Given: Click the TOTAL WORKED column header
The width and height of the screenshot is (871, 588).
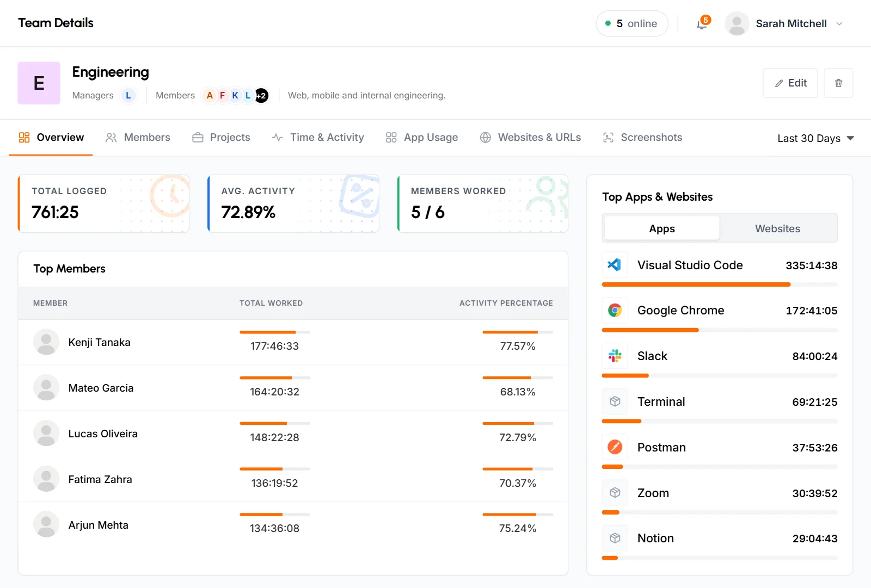Looking at the screenshot, I should [271, 303].
